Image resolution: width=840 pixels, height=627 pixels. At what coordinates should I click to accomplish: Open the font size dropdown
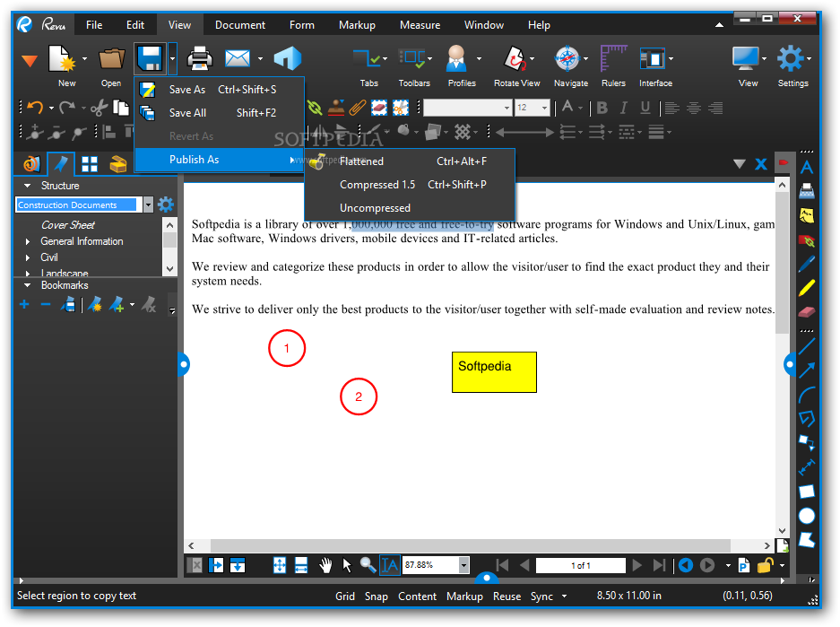click(x=544, y=108)
